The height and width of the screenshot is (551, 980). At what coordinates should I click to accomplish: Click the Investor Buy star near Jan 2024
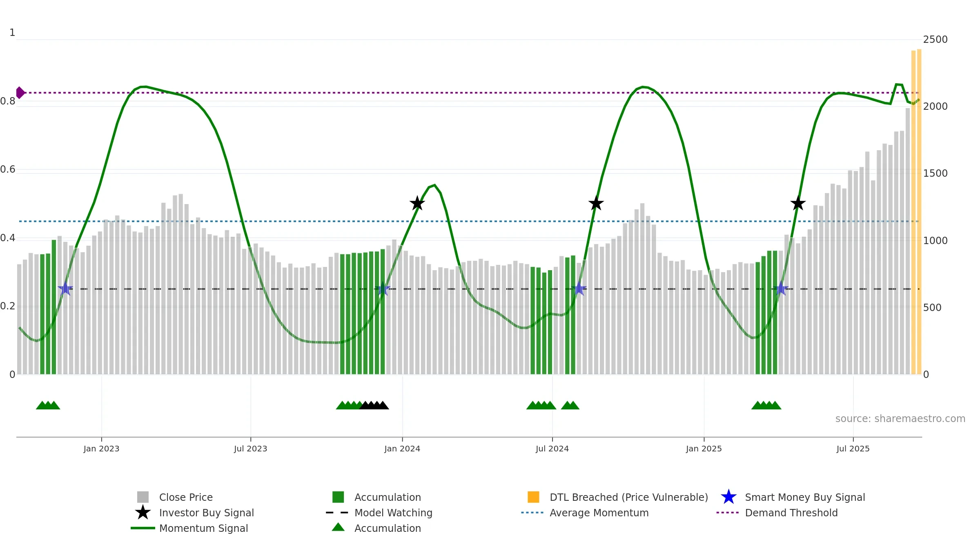coord(417,203)
